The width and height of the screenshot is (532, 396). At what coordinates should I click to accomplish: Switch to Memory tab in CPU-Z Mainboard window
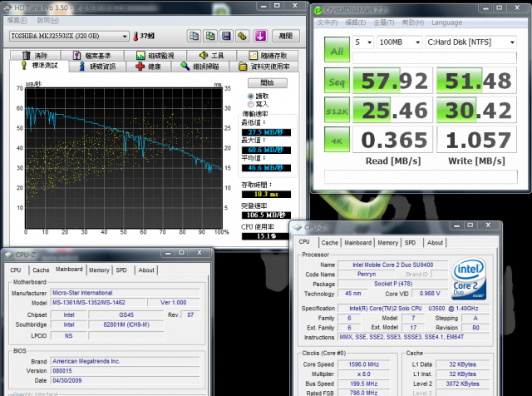click(99, 270)
